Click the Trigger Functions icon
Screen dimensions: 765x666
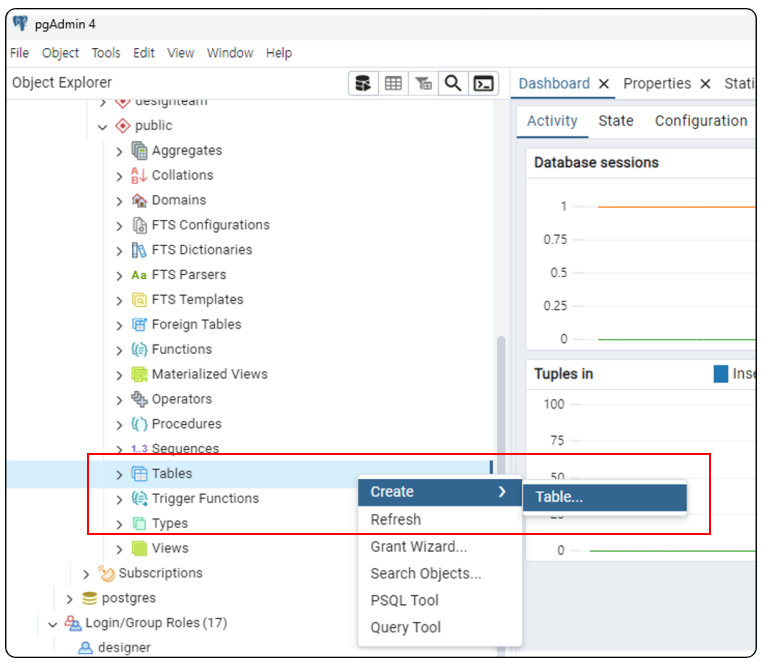tap(139, 499)
